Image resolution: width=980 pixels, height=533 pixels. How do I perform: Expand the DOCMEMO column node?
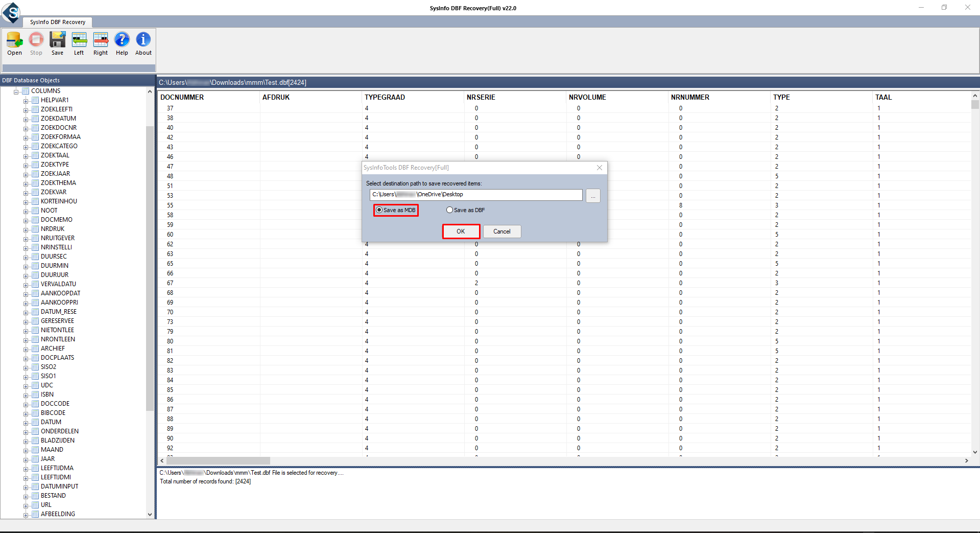point(26,220)
